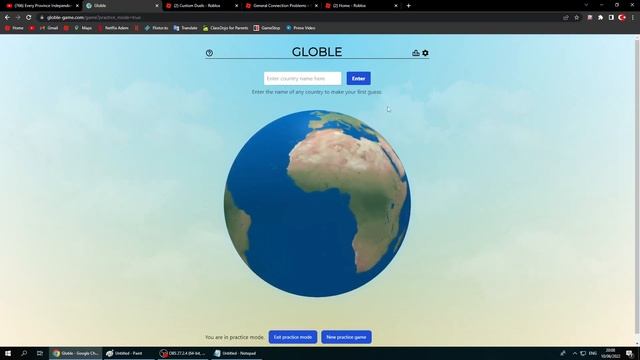This screenshot has height=360, width=640.
Task: Expand the tab search dropdown arrow
Action: click(586, 5)
